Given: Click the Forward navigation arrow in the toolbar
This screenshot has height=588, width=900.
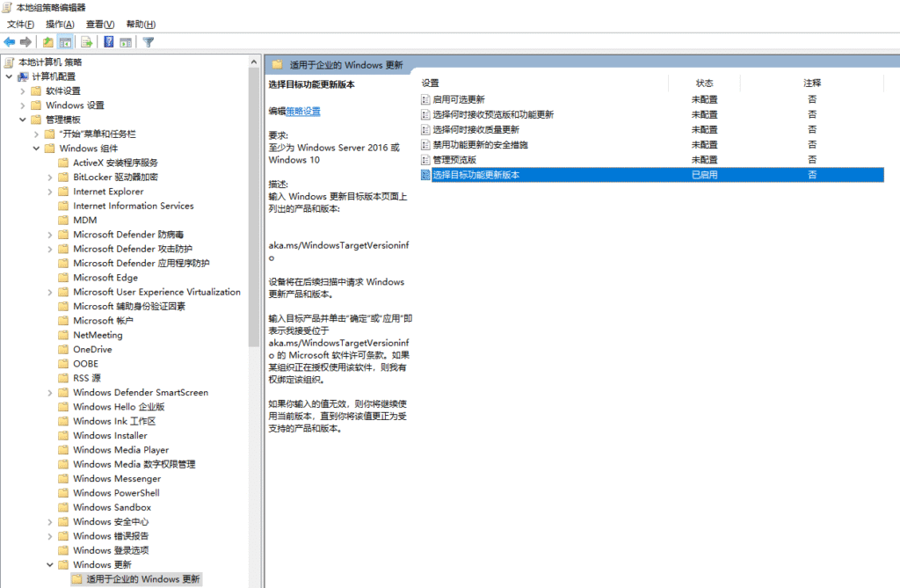Looking at the screenshot, I should coord(25,40).
